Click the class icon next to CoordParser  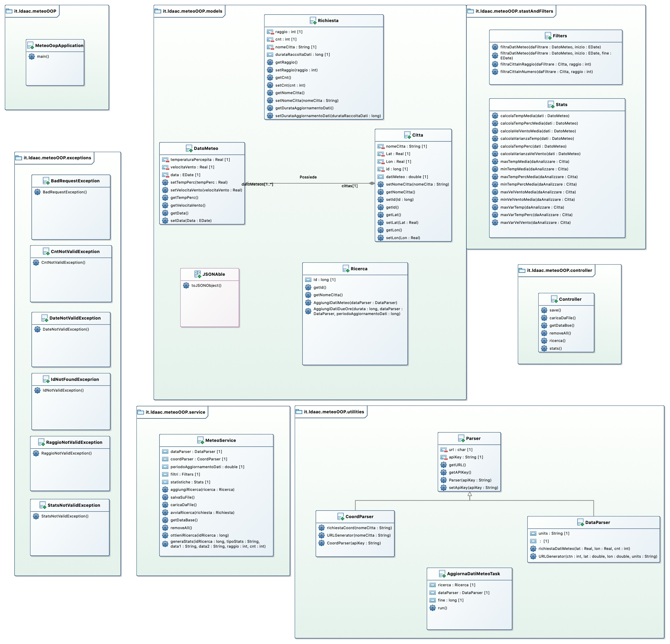click(x=341, y=517)
